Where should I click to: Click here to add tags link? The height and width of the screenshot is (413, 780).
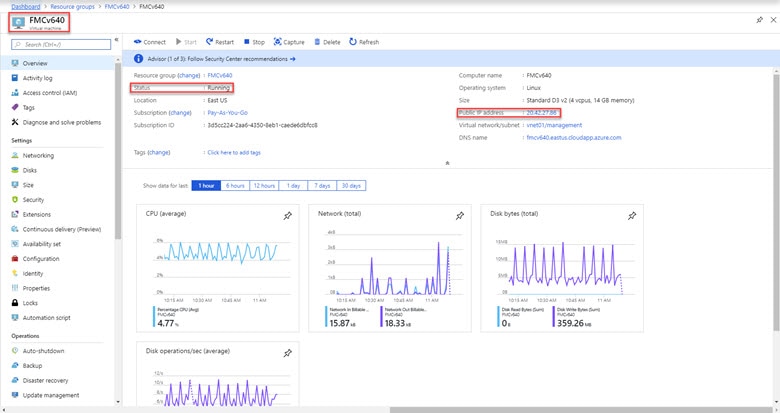(x=233, y=152)
